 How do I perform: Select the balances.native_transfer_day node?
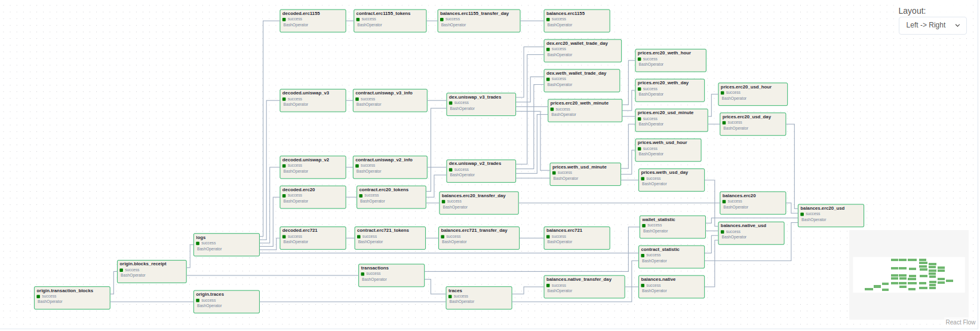[585, 287]
